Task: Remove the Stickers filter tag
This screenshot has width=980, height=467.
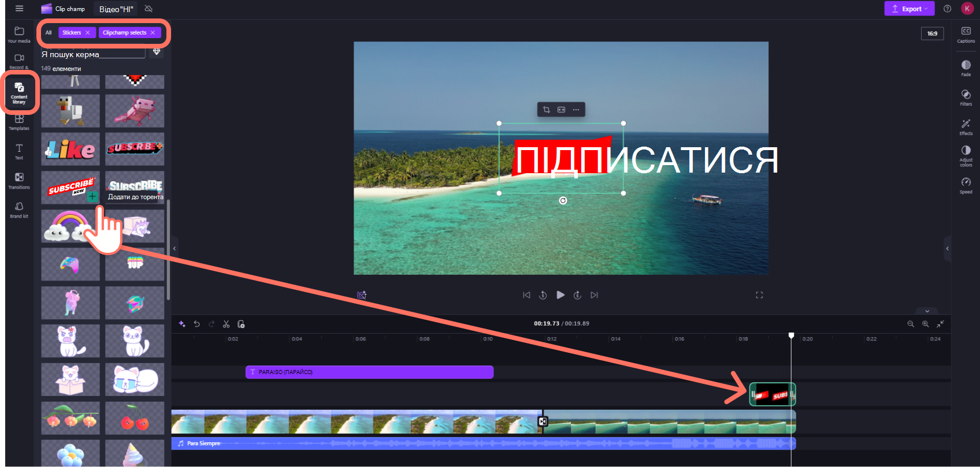Action: click(x=88, y=33)
